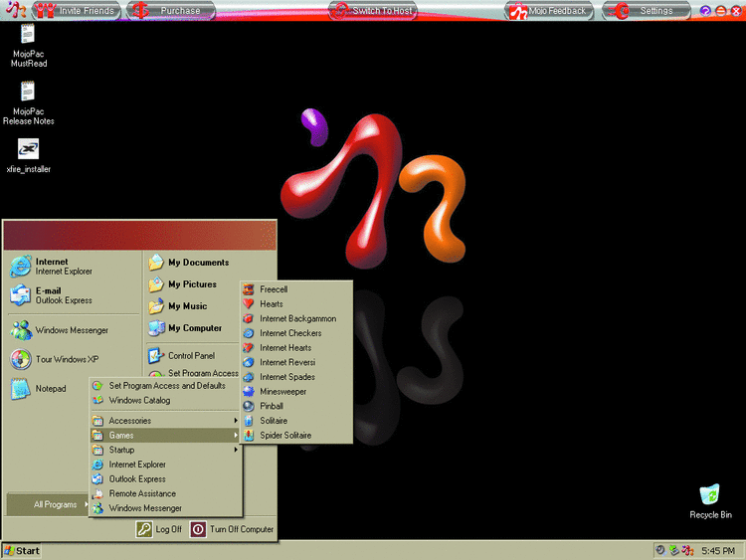
Task: Expand the Startup submenu arrow
Action: click(x=236, y=450)
